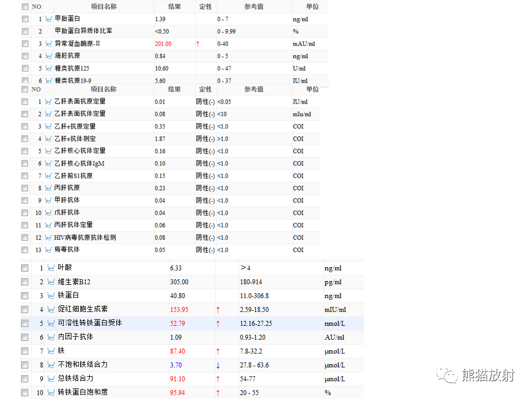Tick the select-all checkbox in first table header
Viewport: 532px width, 399px height.
pos(25,7)
